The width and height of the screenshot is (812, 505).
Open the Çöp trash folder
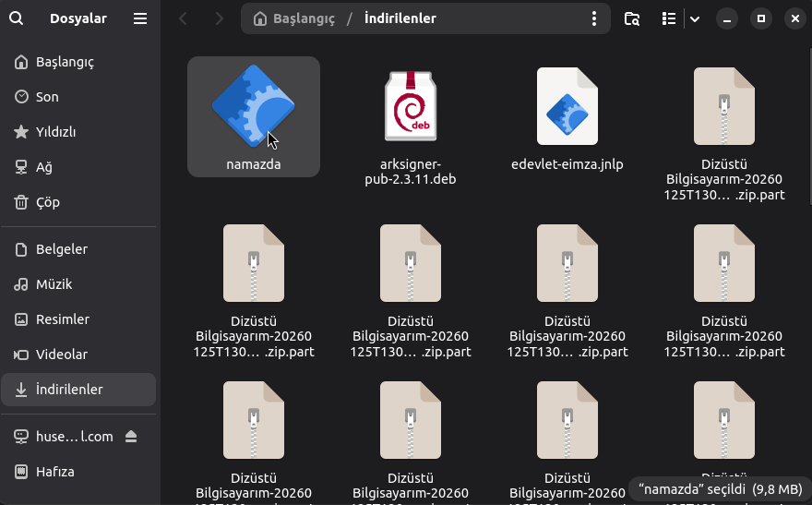(46, 202)
